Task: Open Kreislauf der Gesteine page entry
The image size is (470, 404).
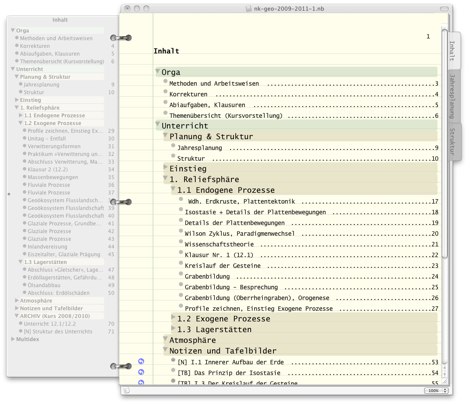Action: [223, 266]
